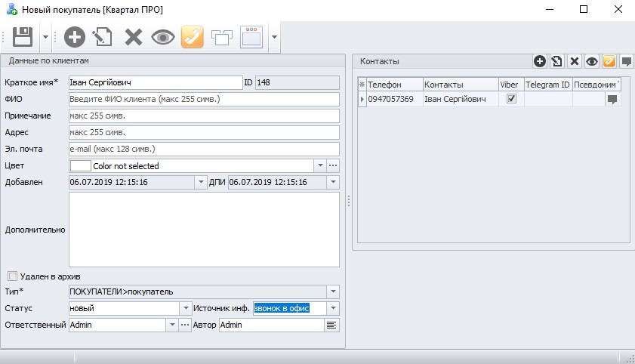Open the Цвет color picker dropdown
635x364 pixels.
(319, 165)
